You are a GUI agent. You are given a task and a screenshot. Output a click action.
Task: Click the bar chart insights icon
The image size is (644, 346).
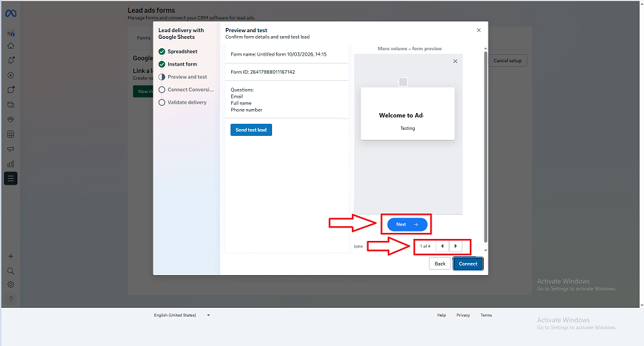pos(11,163)
